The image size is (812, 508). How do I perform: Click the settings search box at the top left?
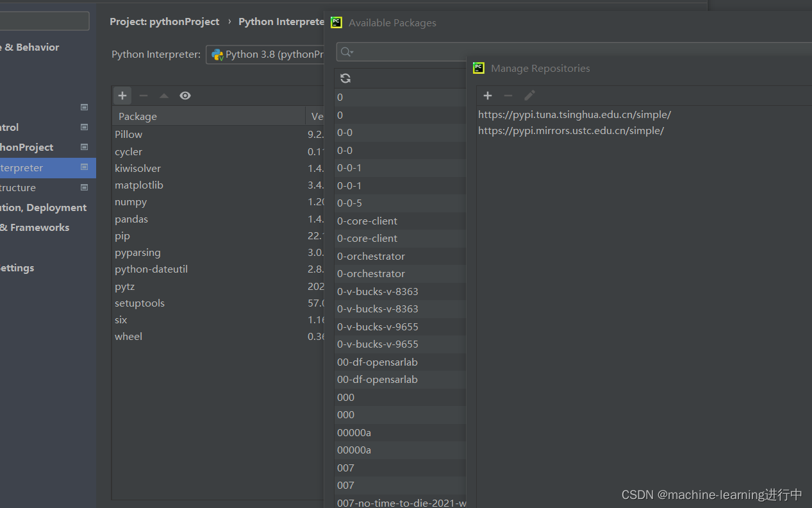point(45,21)
